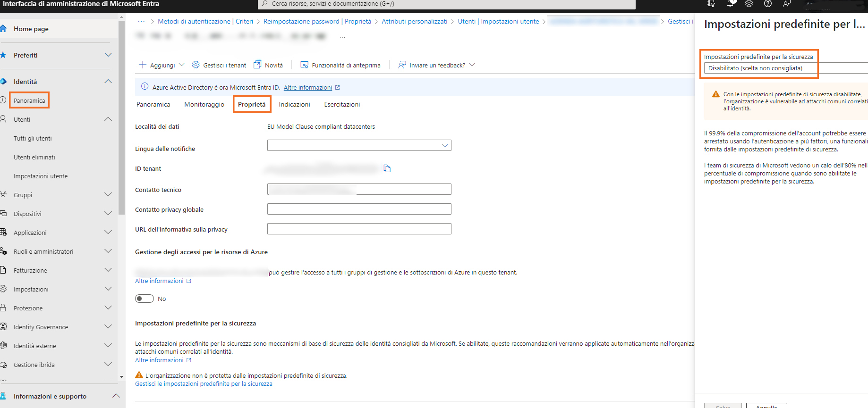Viewport: 868px width, 408px height.
Task: Click the Attributi personalizzati breadcrumb
Action: pos(414,21)
